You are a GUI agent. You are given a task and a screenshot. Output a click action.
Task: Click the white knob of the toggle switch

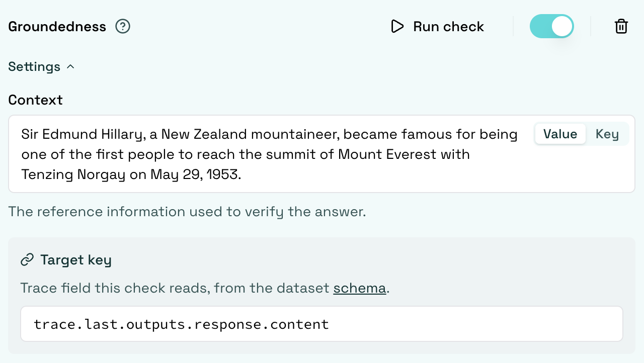[x=561, y=26]
